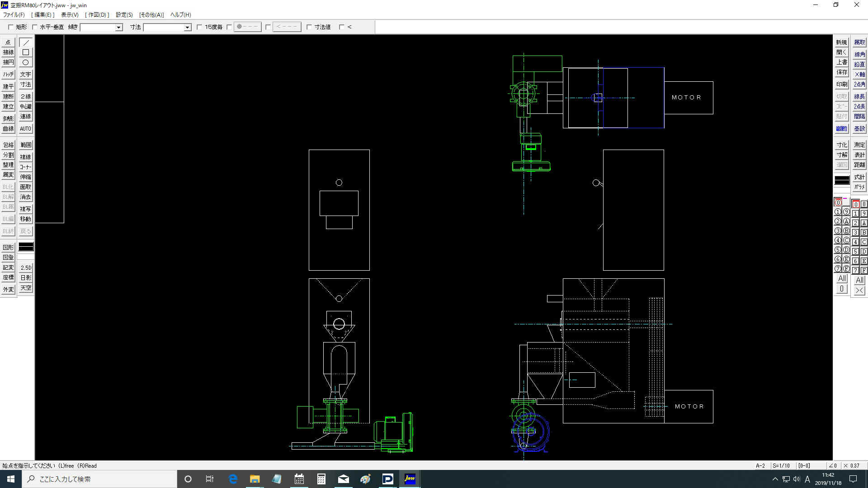This screenshot has width=868, height=488.
Task: Select the circle tool icon
Action: click(26, 62)
